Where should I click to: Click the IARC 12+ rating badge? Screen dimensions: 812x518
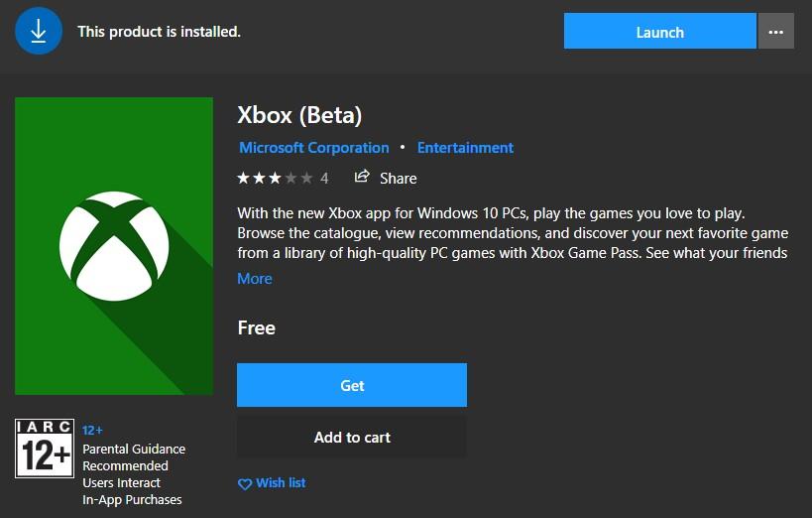coord(45,449)
